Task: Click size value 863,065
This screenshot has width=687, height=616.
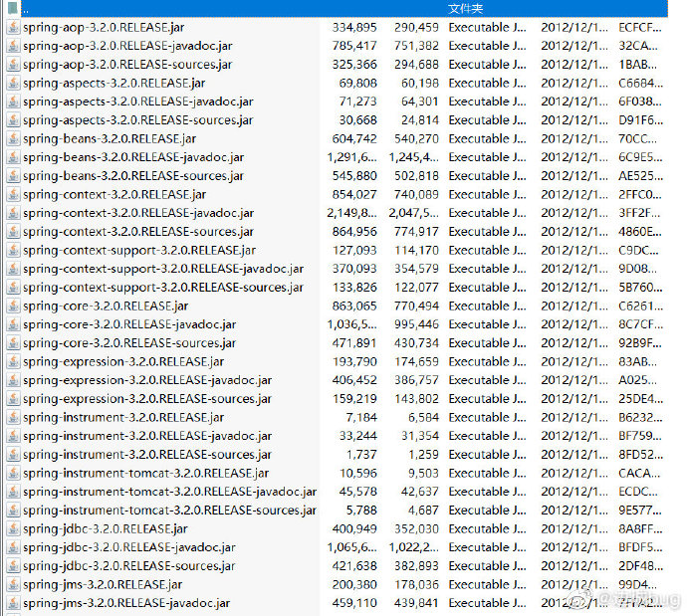Action: (354, 306)
